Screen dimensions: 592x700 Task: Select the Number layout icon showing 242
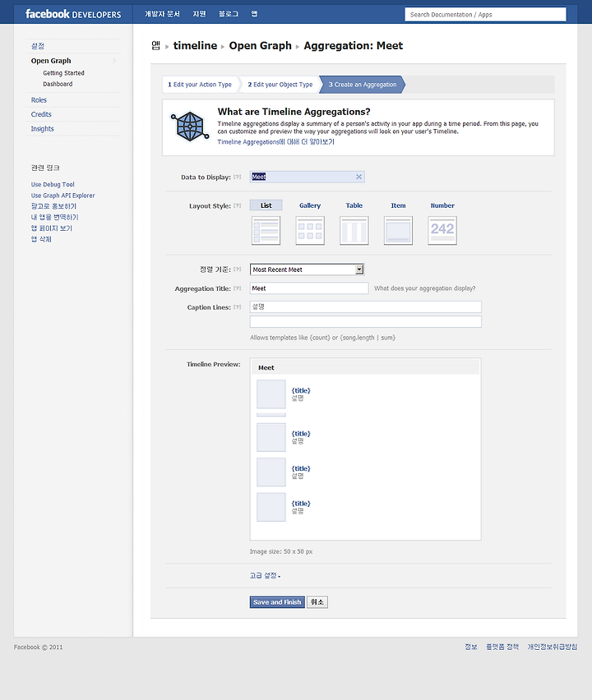(x=442, y=231)
